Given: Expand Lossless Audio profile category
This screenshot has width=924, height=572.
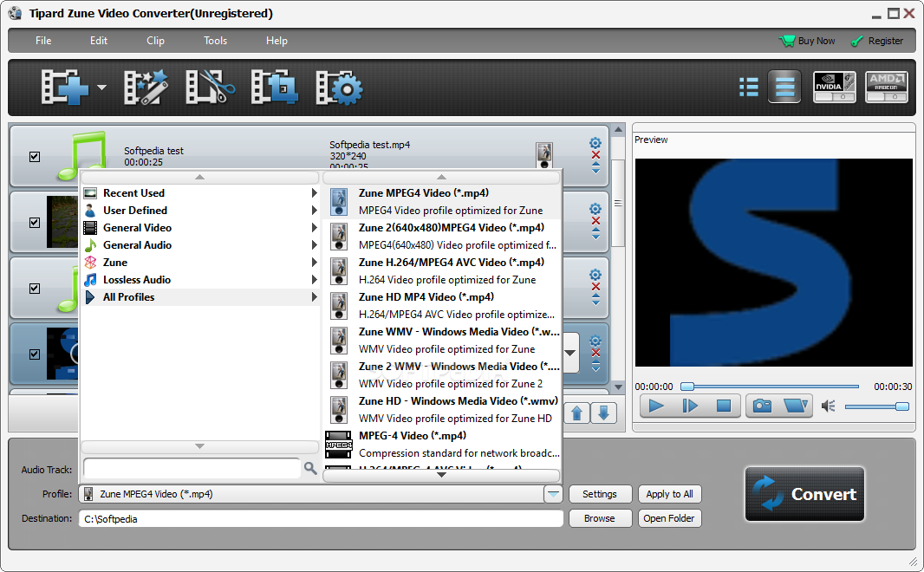Looking at the screenshot, I should [x=200, y=280].
